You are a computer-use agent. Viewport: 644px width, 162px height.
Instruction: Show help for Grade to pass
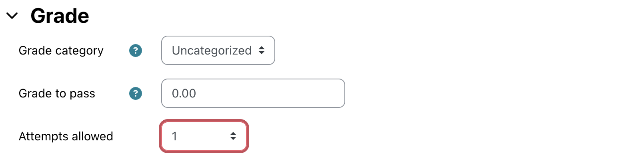point(136,93)
